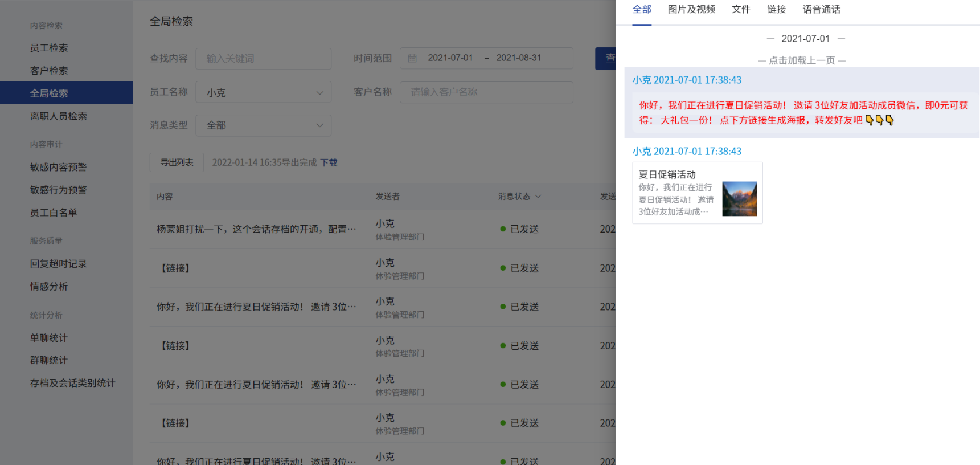Open 员工白名单 in the sidebar
Screen dimensions: 980x465
54,213
